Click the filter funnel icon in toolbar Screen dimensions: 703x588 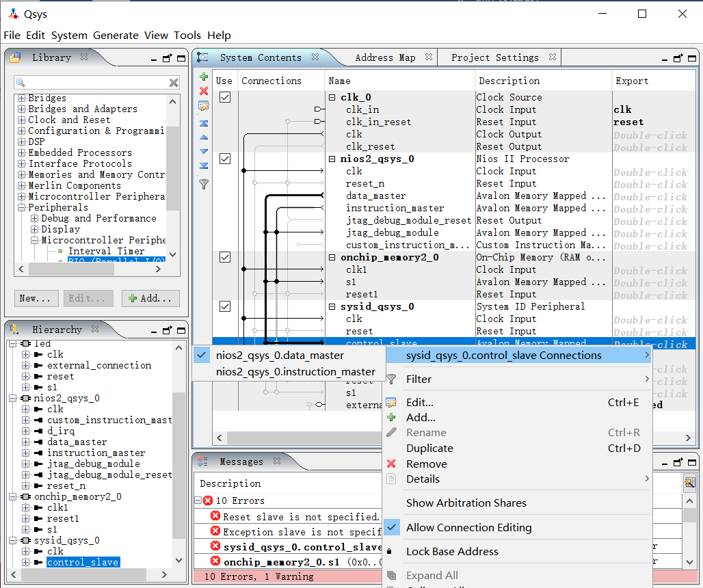[x=203, y=184]
